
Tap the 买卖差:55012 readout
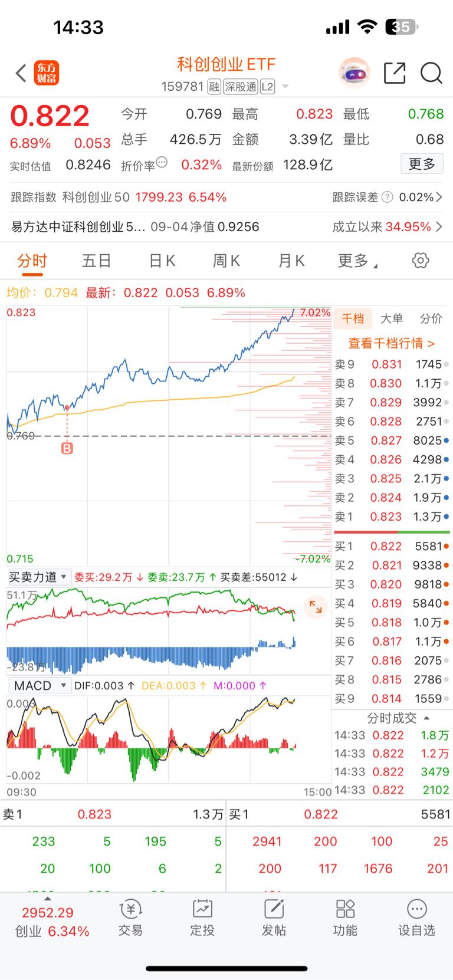point(259,577)
